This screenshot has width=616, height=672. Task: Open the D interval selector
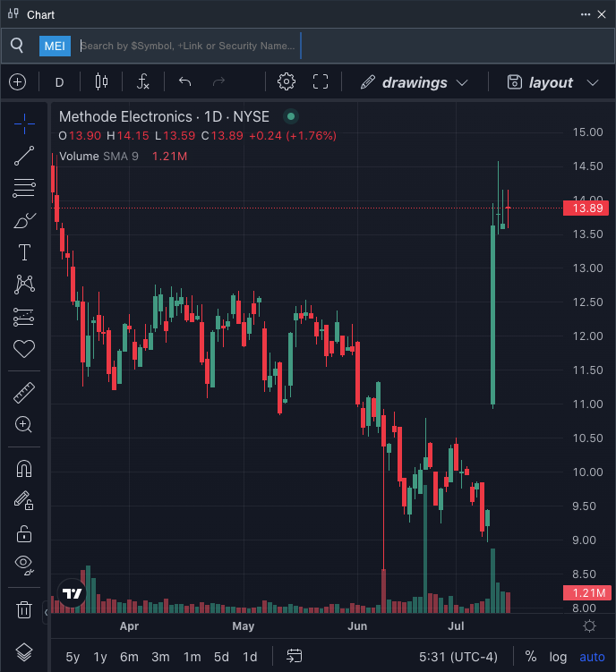[x=60, y=82]
